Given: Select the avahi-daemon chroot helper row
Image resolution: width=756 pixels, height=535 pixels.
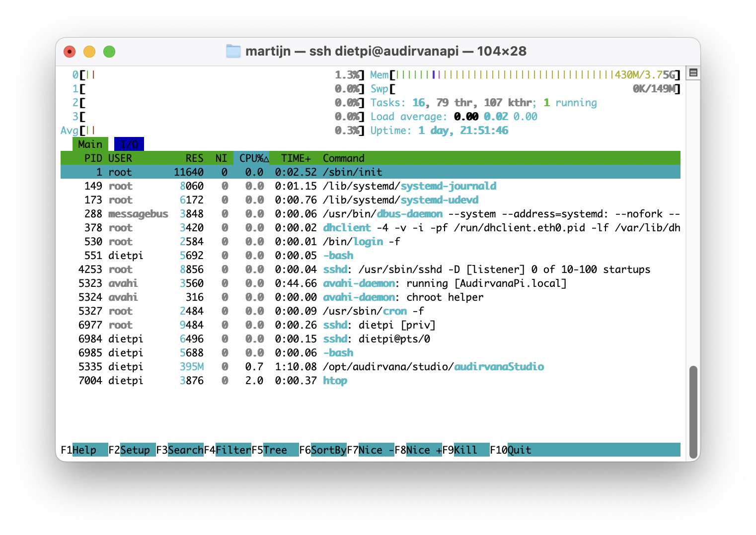Looking at the screenshot, I should coord(371,297).
